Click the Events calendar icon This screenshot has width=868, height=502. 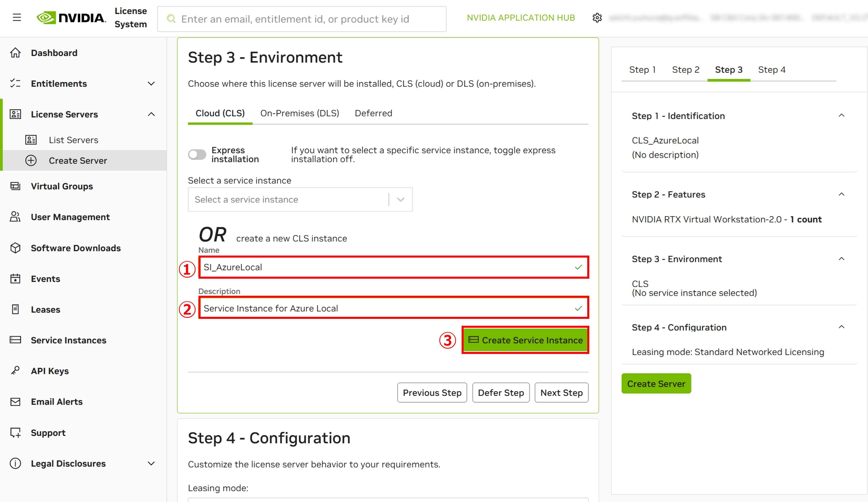coord(15,278)
